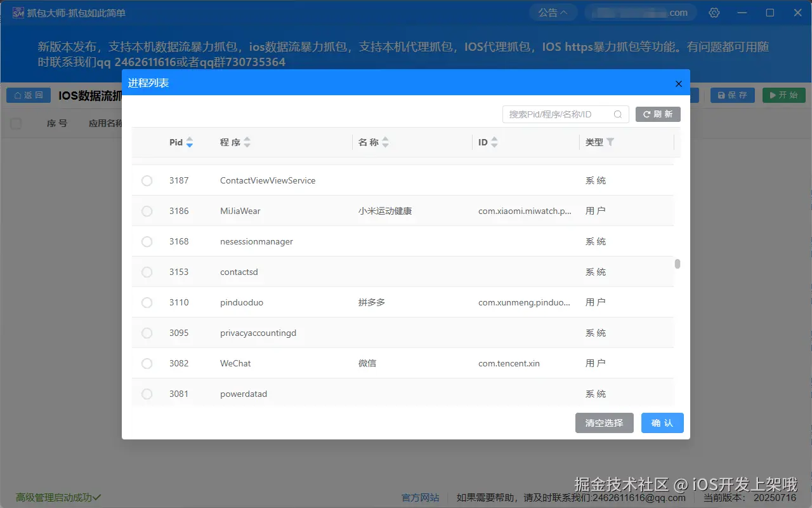Click the refresh icon on the 刷新 button
This screenshot has width=812, height=508.
pos(648,114)
